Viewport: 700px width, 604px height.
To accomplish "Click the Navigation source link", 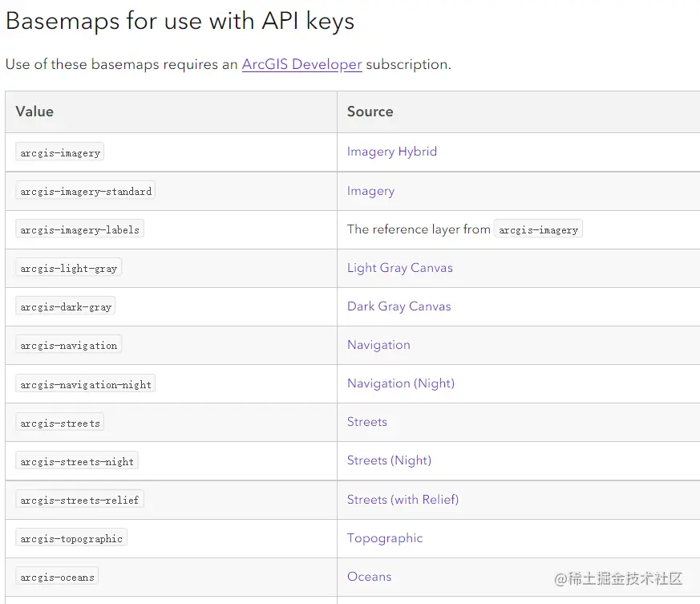I will coord(378,345).
